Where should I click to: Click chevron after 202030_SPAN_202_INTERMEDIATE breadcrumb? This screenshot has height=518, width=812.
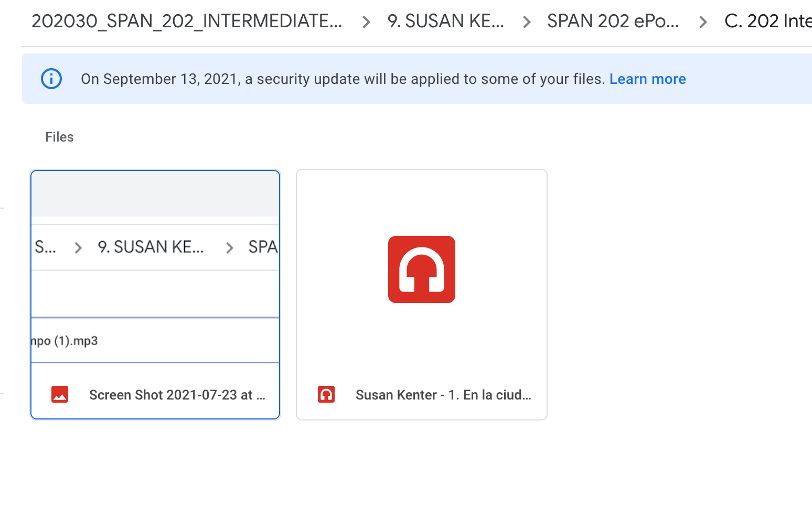[366, 22]
